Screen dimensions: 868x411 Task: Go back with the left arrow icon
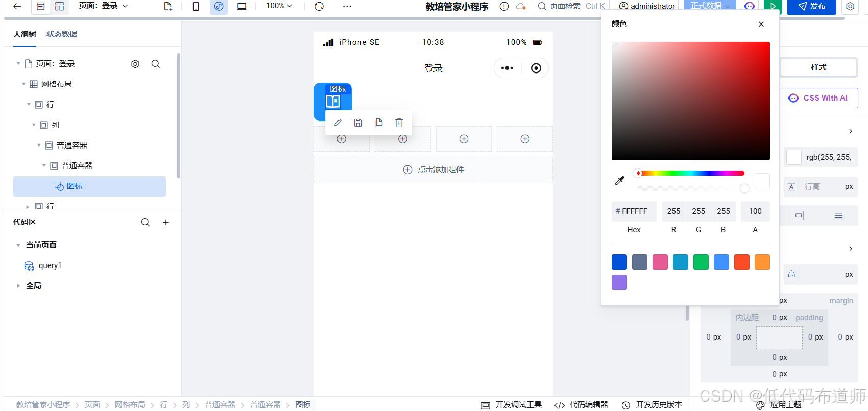click(17, 6)
